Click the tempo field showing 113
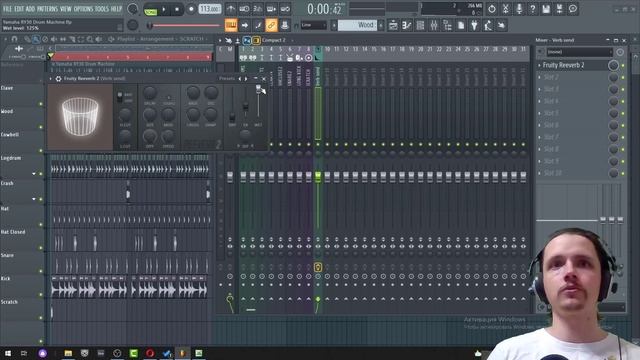640x360 pixels. [x=209, y=9]
